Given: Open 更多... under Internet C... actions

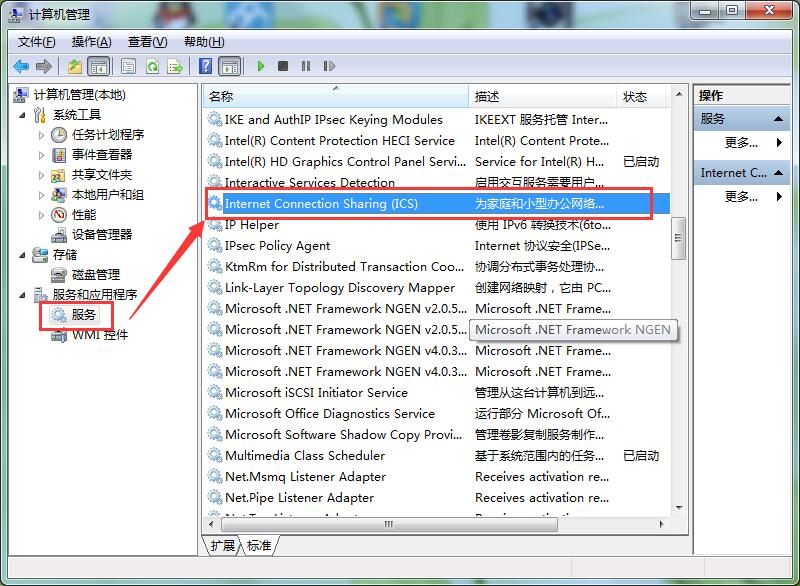Looking at the screenshot, I should tap(741, 196).
